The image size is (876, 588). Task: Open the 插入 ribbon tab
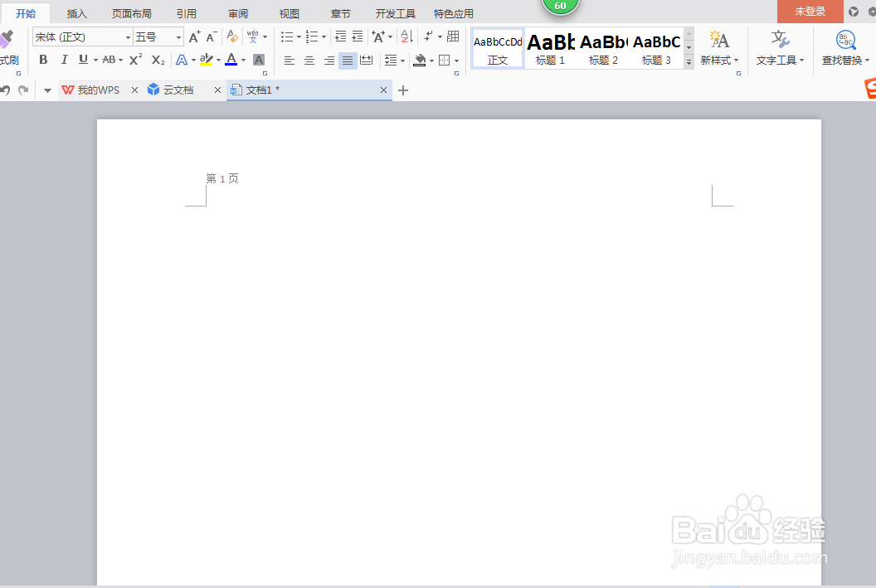coord(76,13)
